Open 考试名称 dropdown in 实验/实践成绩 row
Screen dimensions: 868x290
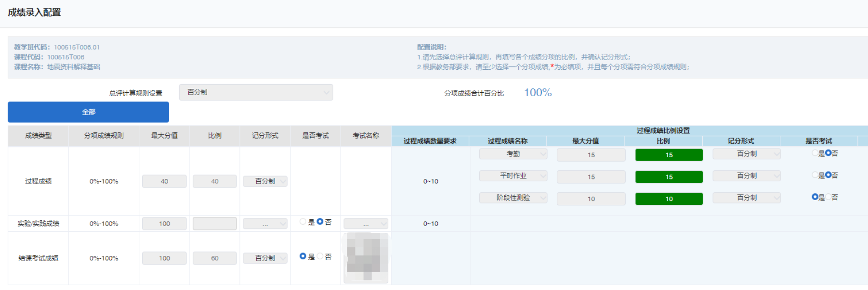366,224
